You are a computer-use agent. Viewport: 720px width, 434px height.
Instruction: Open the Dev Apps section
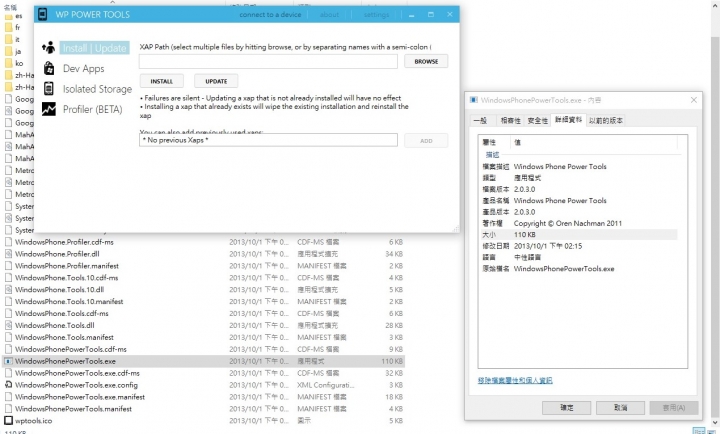click(x=84, y=68)
